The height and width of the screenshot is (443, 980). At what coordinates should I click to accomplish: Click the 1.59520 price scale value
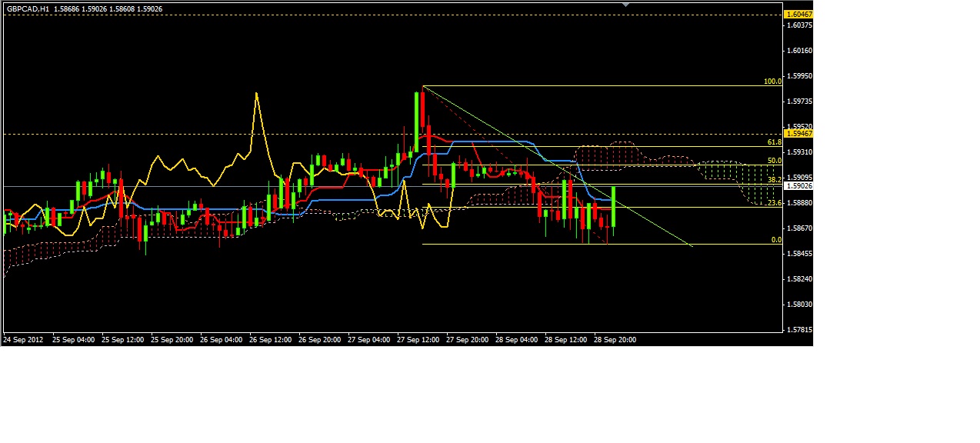tap(801, 127)
